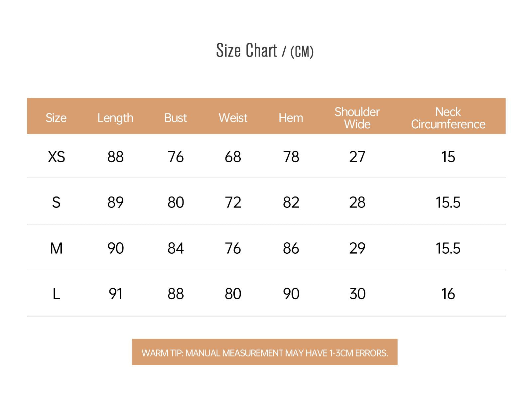Click the Bust column header
The image size is (532, 399).
tap(176, 118)
